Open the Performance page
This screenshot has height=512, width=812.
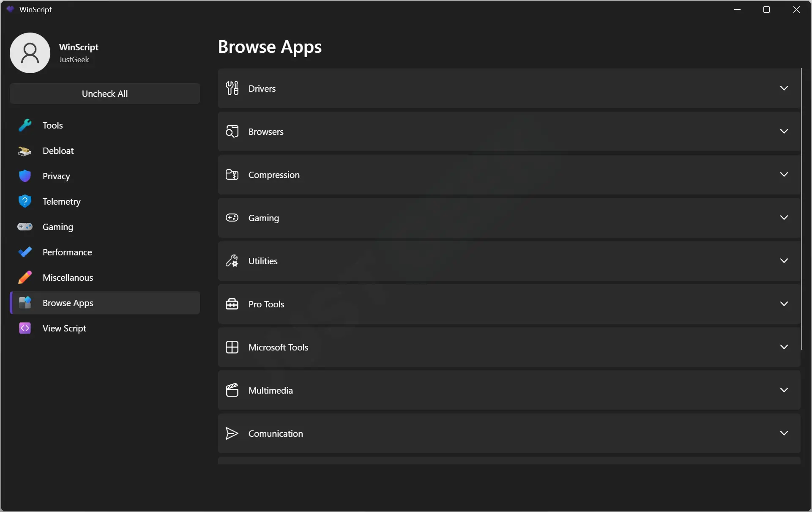click(x=105, y=252)
